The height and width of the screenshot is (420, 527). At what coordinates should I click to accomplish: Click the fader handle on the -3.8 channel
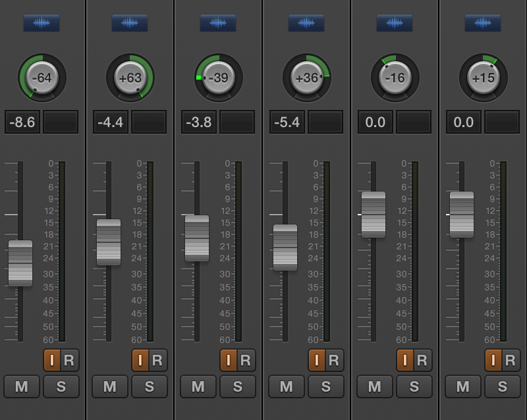click(x=197, y=238)
